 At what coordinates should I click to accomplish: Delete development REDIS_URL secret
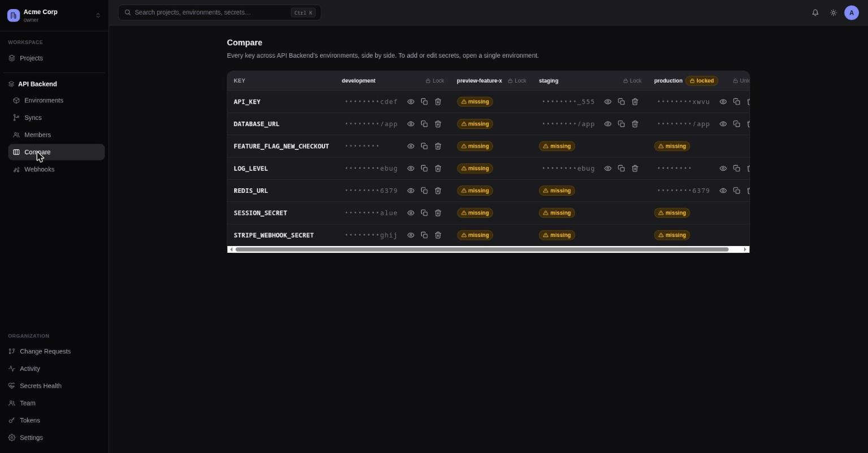coord(438,191)
